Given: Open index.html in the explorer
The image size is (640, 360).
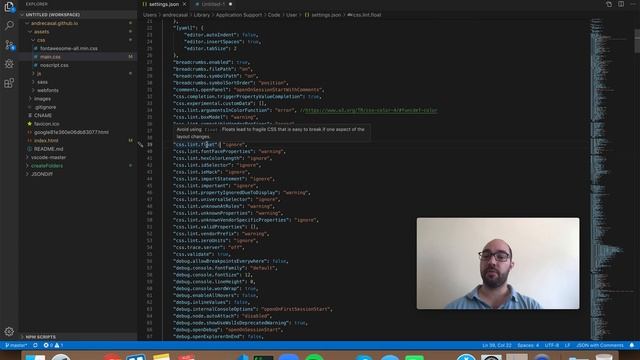Looking at the screenshot, I should tap(78, 140).
